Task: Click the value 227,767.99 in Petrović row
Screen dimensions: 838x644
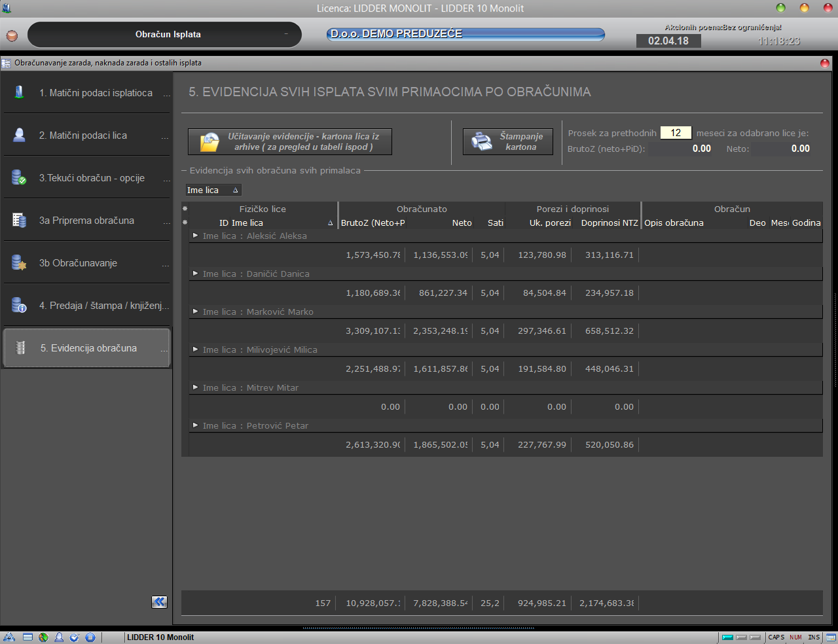Action: point(541,444)
